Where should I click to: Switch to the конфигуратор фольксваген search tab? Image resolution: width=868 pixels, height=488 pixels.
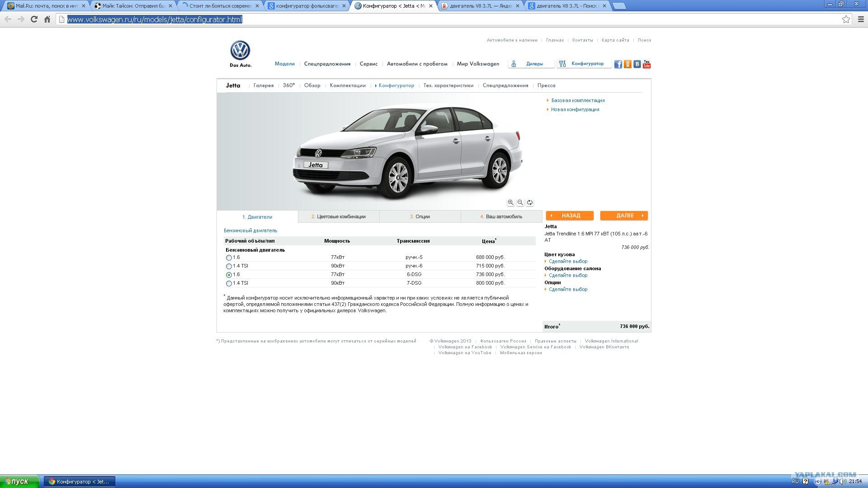click(x=307, y=6)
